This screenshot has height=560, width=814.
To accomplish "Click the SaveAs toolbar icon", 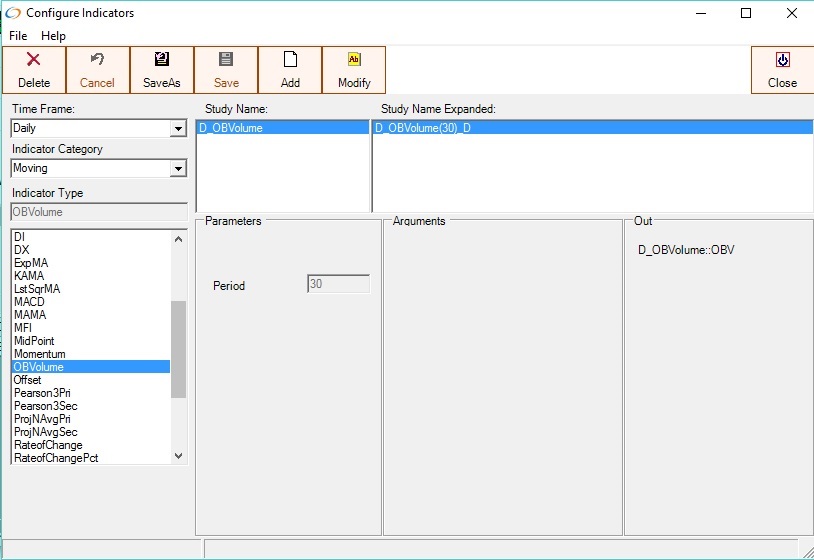I will click(162, 60).
